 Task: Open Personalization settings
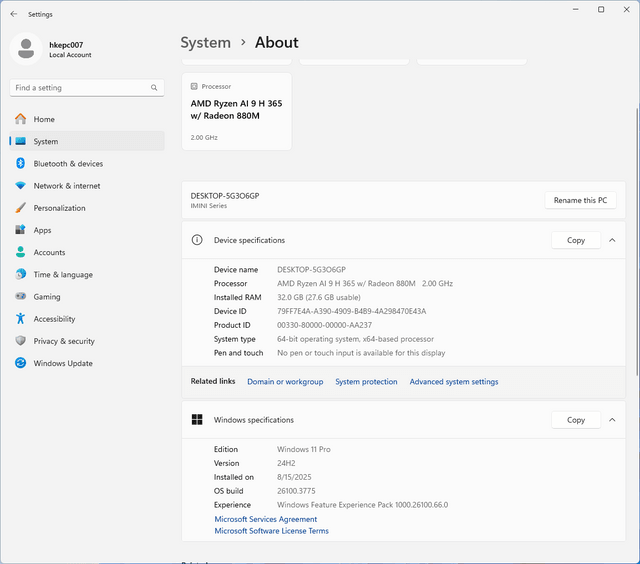click(x=87, y=208)
